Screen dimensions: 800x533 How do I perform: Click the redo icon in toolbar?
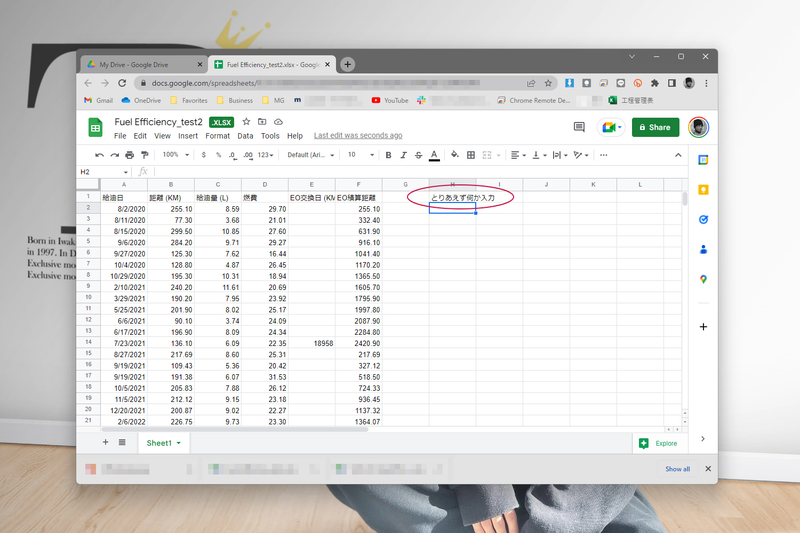coord(115,155)
